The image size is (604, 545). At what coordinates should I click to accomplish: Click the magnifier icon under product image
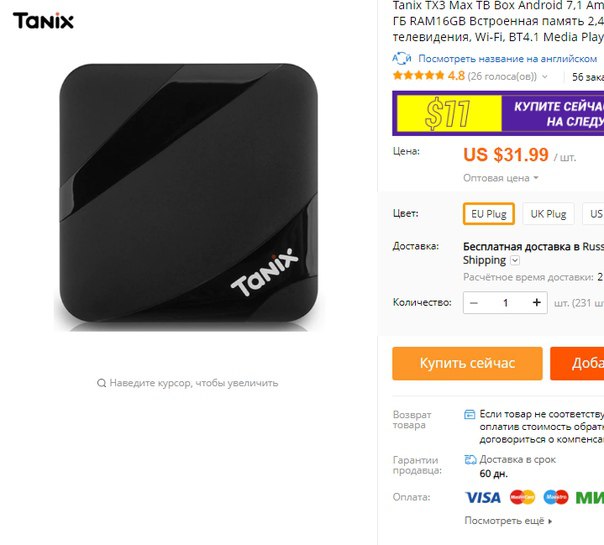click(x=101, y=383)
